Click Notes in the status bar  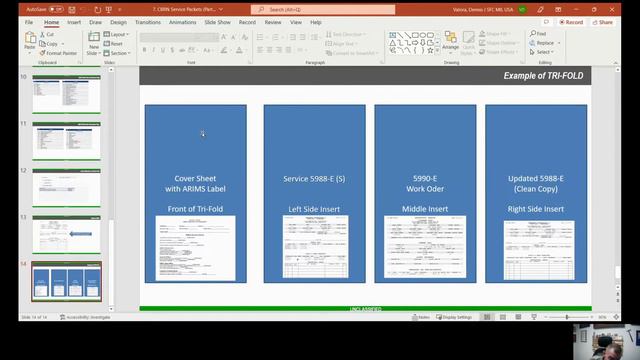click(x=421, y=317)
